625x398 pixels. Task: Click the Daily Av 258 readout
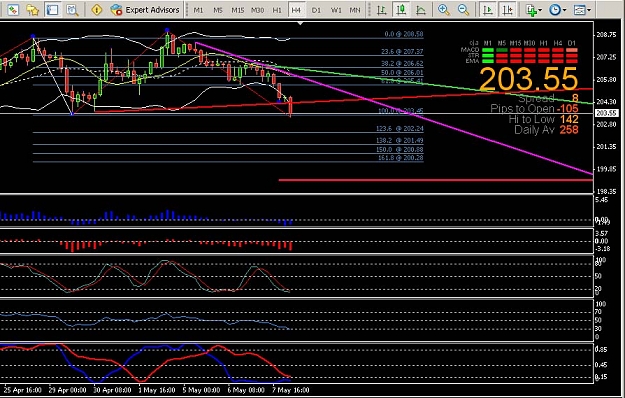546,129
